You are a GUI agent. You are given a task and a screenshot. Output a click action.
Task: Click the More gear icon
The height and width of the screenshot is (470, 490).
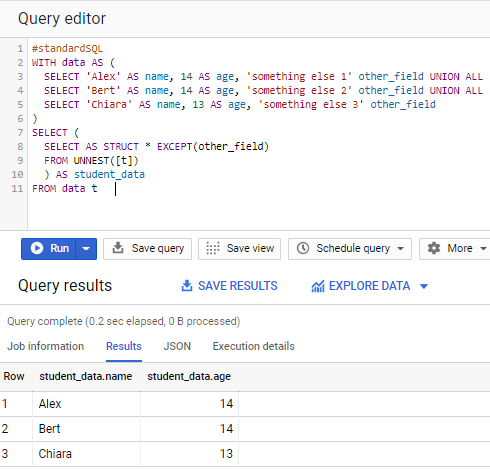pos(434,248)
